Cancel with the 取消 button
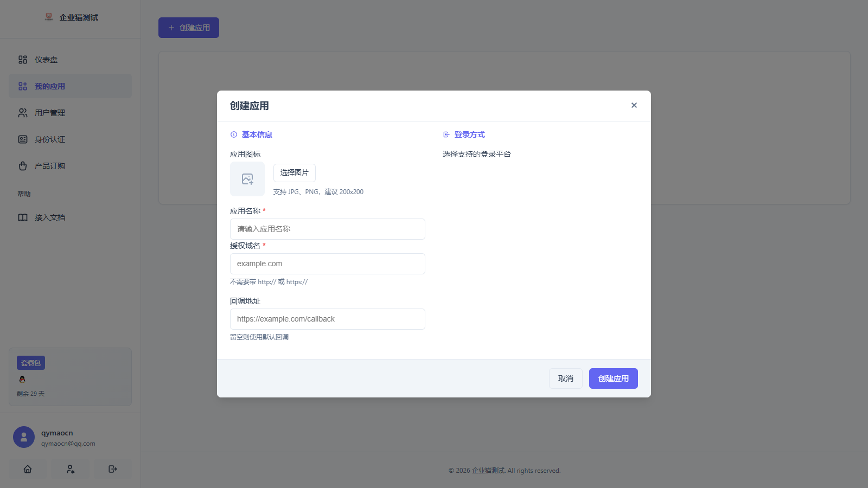 pos(566,378)
